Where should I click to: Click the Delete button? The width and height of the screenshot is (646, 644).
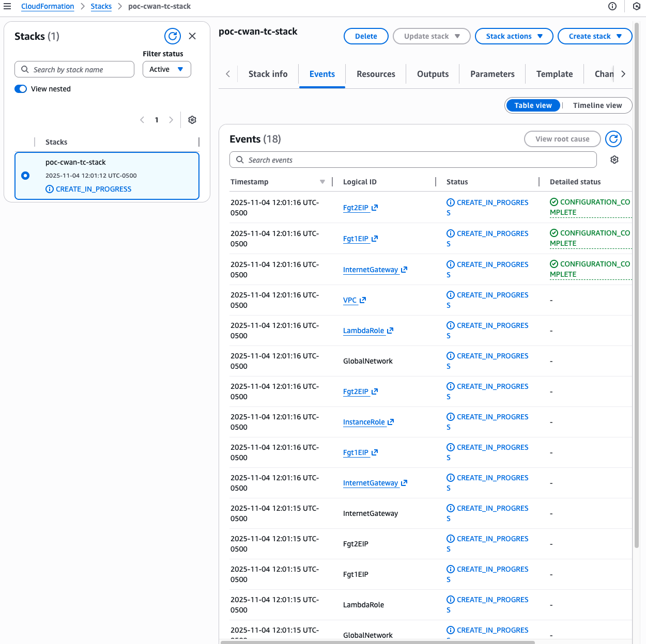coord(366,36)
